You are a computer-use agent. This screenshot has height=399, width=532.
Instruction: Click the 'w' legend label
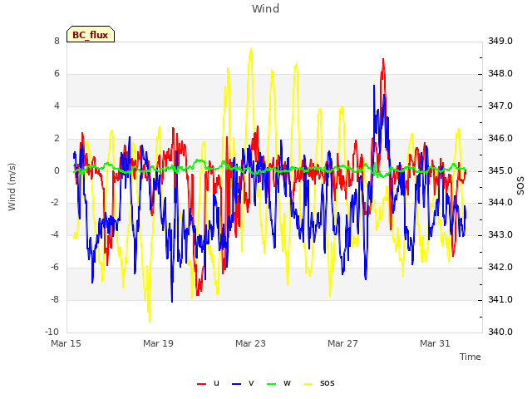pos(287,383)
